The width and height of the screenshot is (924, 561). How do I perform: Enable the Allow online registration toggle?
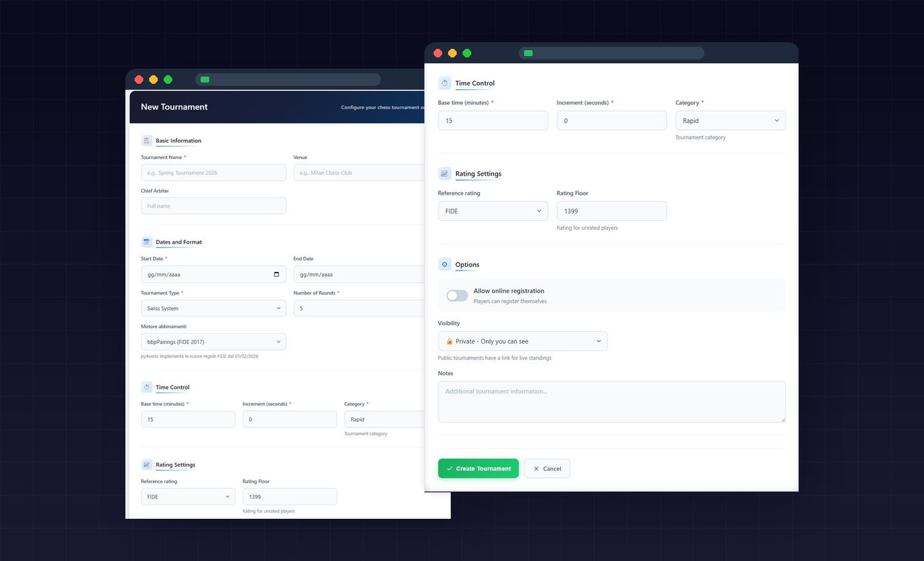click(x=457, y=296)
